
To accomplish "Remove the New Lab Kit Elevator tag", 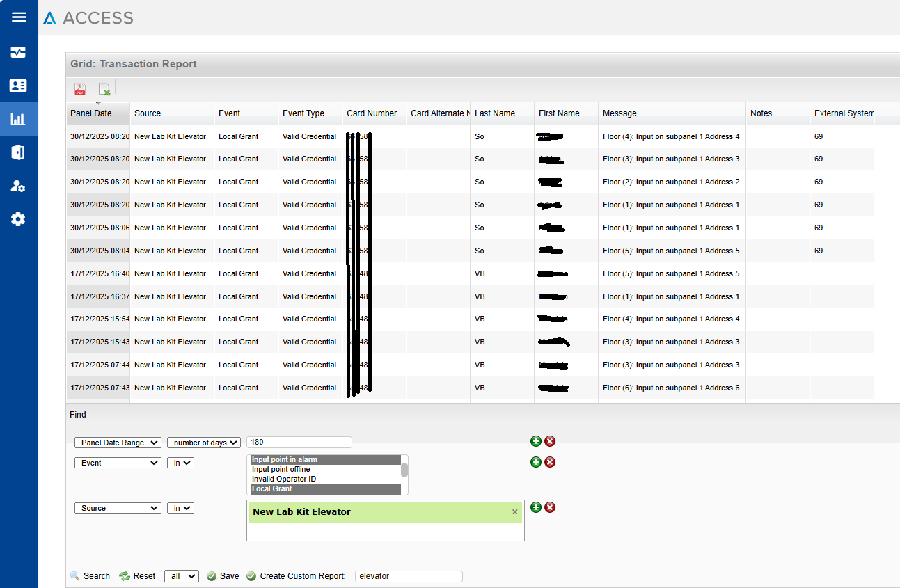I will pyautogui.click(x=515, y=512).
